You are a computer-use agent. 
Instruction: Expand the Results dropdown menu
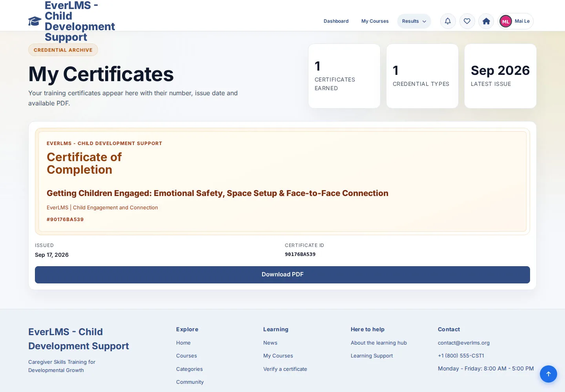[414, 21]
